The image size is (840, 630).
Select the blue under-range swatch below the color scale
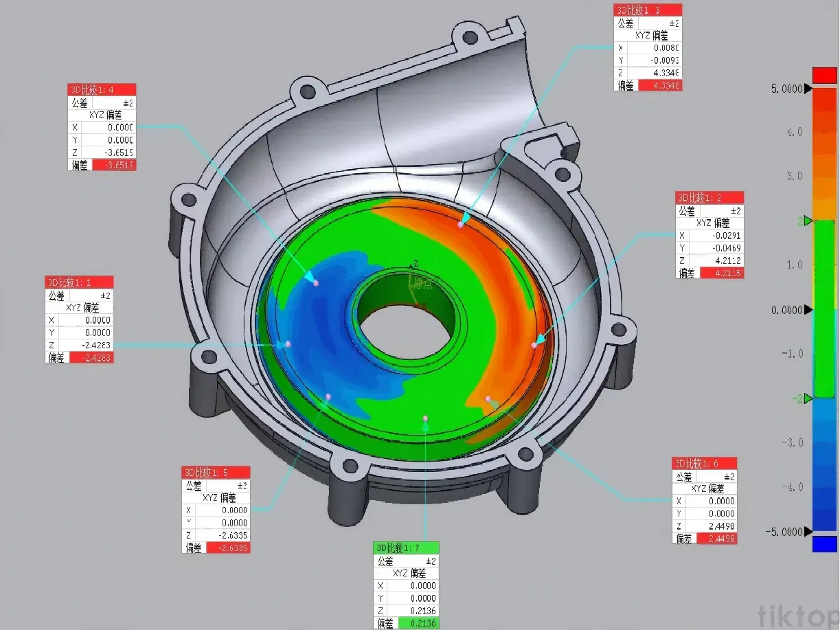(824, 544)
